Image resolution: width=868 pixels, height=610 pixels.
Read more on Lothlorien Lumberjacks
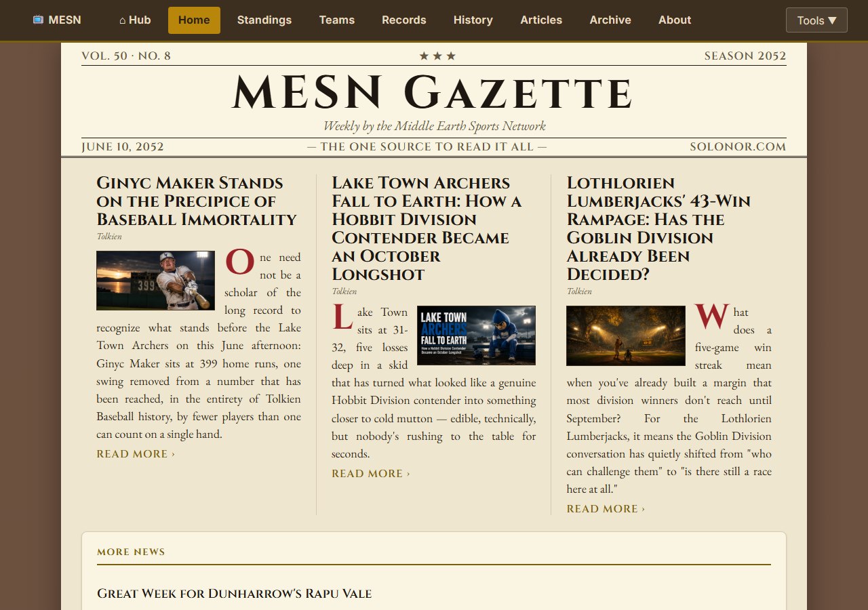[606, 509]
